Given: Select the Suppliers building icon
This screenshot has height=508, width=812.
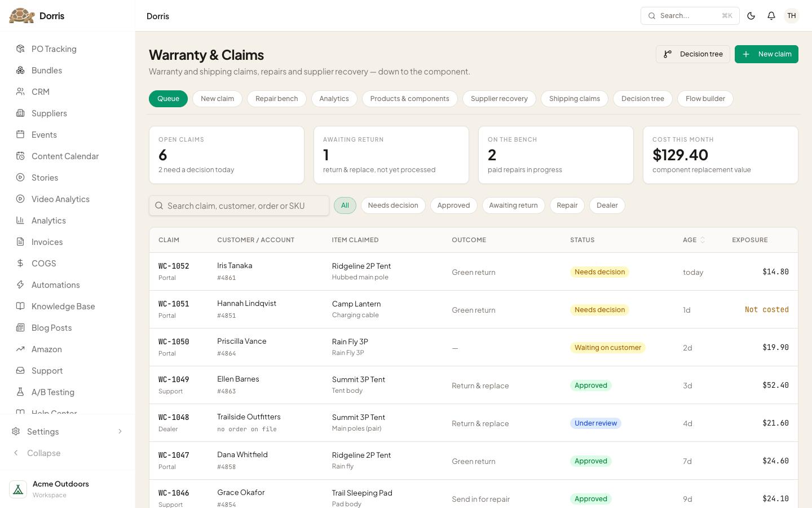Looking at the screenshot, I should coord(20,113).
